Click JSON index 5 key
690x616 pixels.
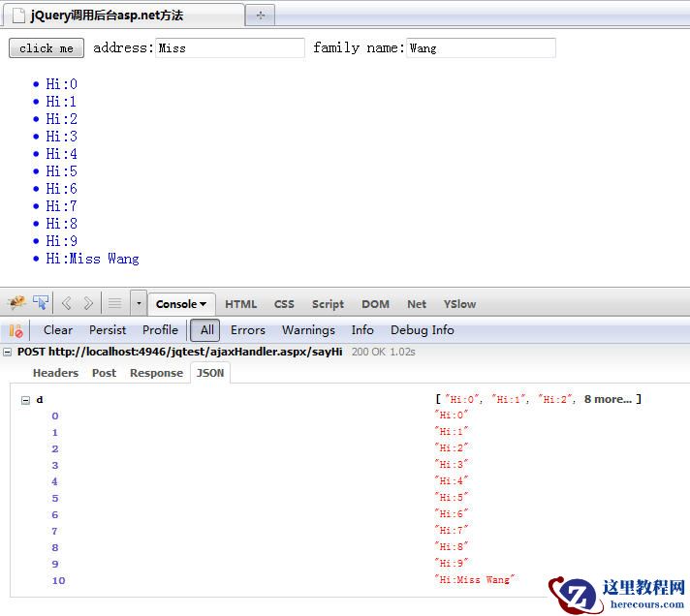[55, 498]
